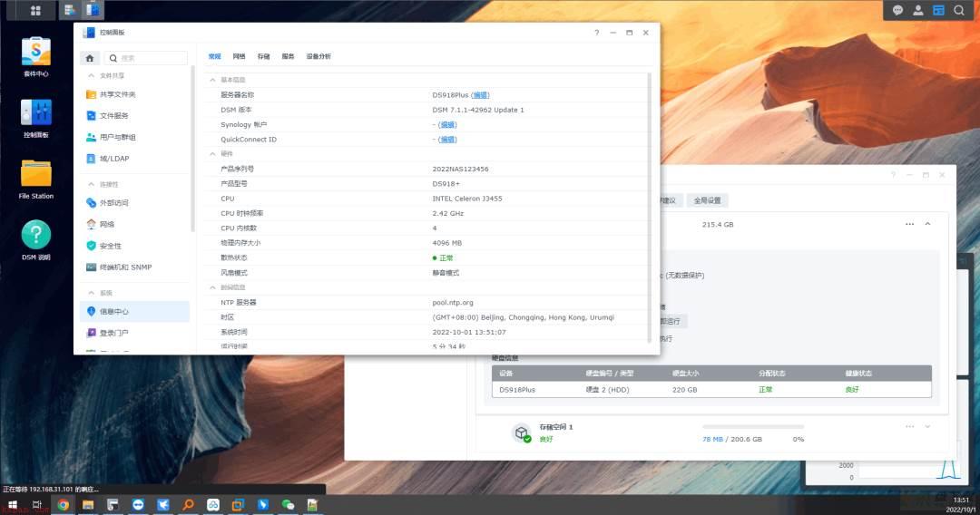This screenshot has width=980, height=515.
Task: Click the pool.ntp.org NTP server value
Action: click(453, 303)
